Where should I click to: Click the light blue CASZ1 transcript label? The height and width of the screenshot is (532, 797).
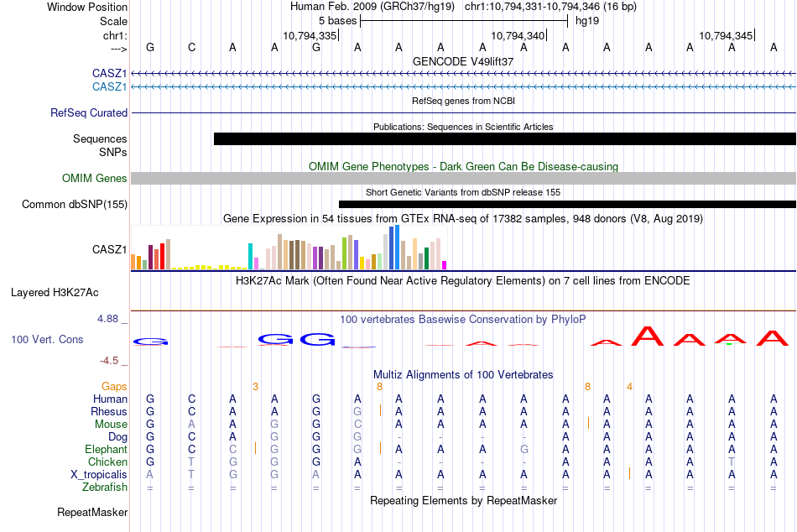coord(109,86)
